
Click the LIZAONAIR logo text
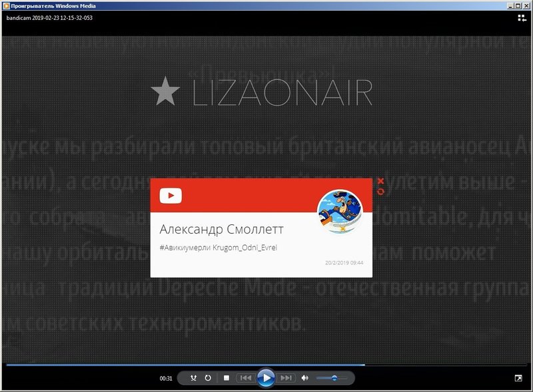click(x=282, y=93)
